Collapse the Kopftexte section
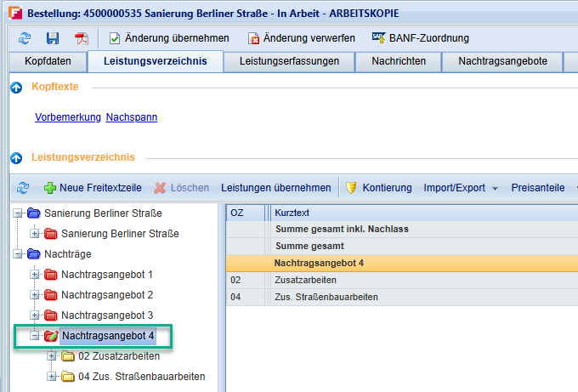Screen dimensions: 578x392 pos(16,88)
